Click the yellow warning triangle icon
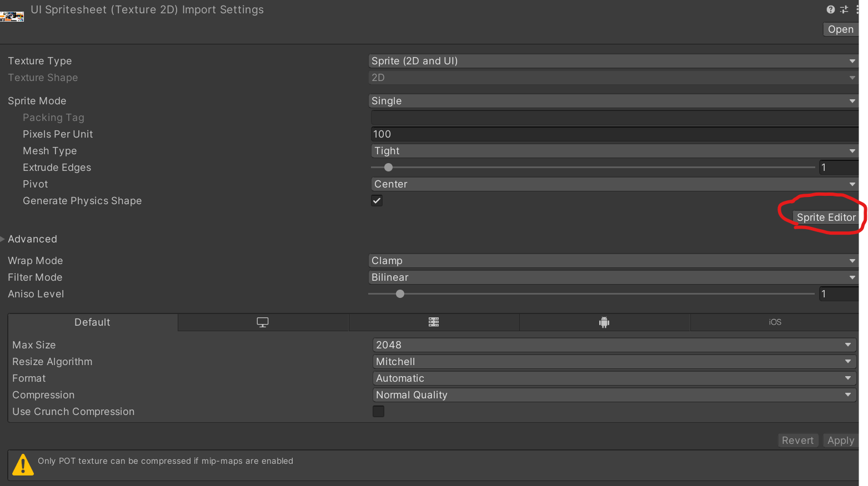Screen dimensions: 868x486 [23, 464]
